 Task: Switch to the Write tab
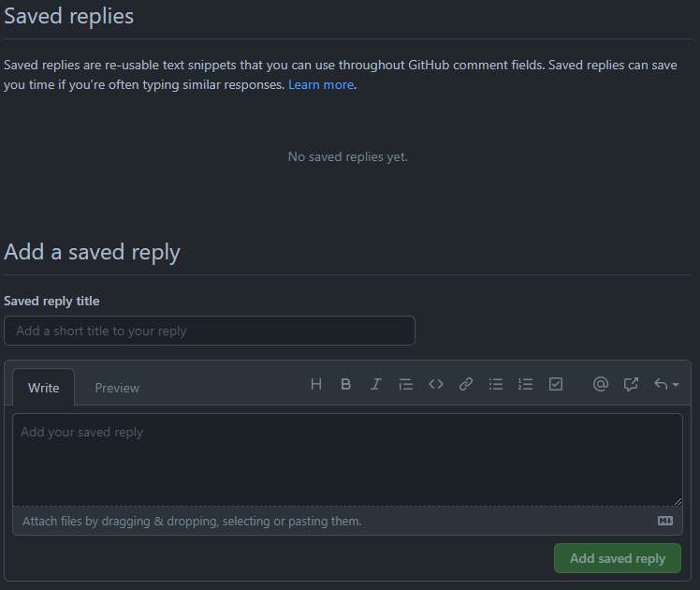43,388
